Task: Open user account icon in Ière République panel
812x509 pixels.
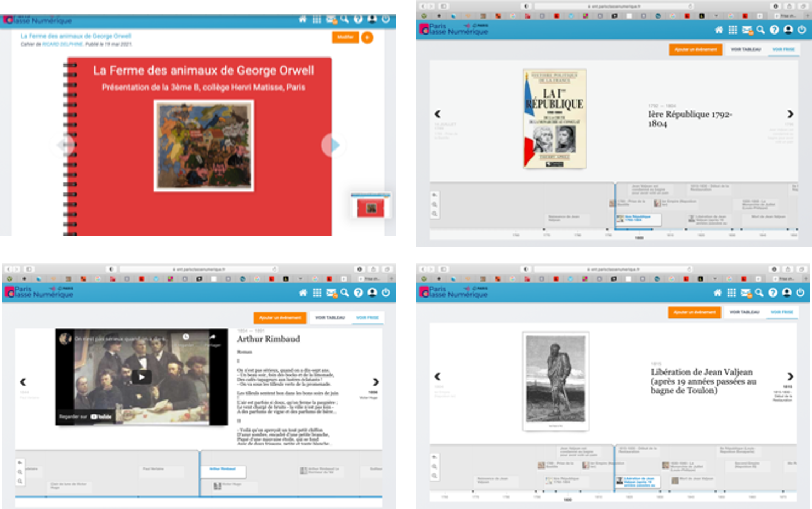Action: pos(788,30)
